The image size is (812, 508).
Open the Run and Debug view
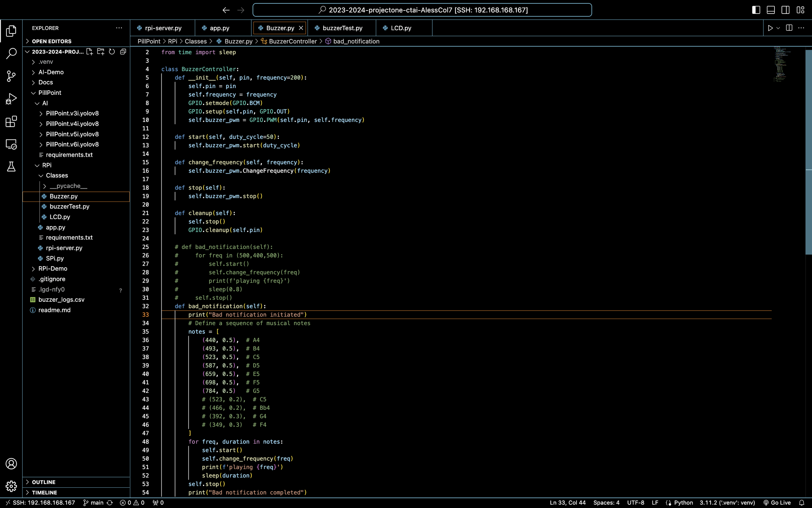tap(11, 99)
